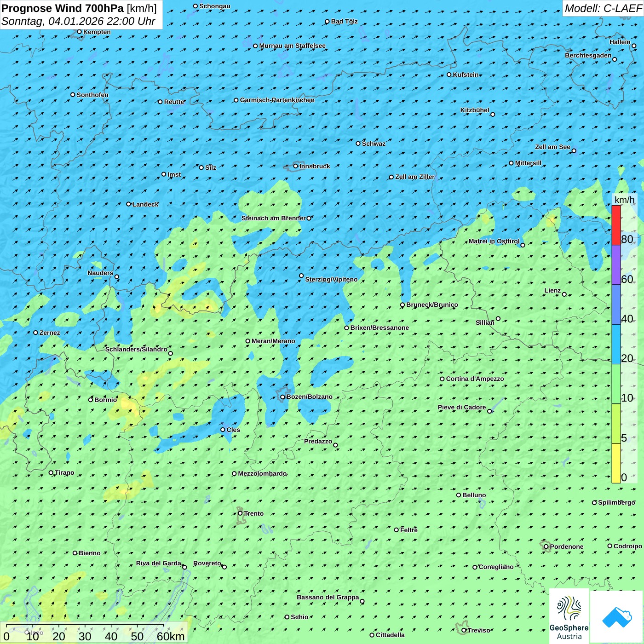This screenshot has width=644, height=644.
Task: Click the Steinach am Brenner label
Action: point(273,218)
